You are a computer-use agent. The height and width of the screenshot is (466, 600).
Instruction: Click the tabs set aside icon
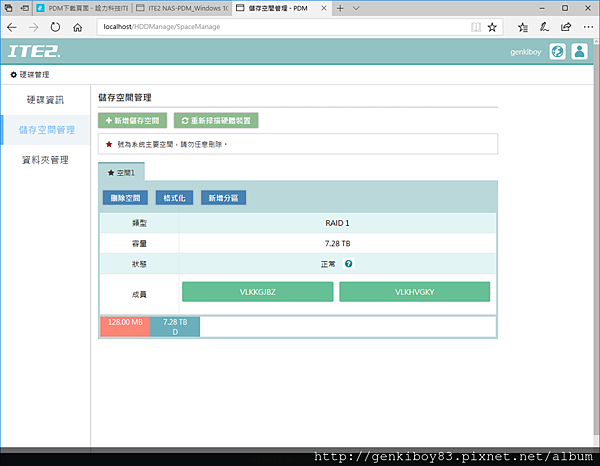coord(8,8)
